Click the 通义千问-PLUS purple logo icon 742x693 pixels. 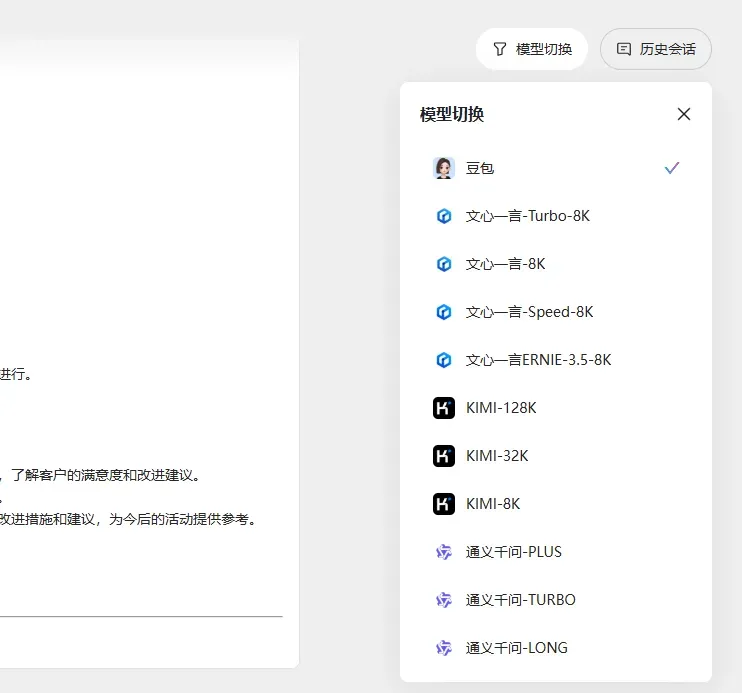coord(444,552)
